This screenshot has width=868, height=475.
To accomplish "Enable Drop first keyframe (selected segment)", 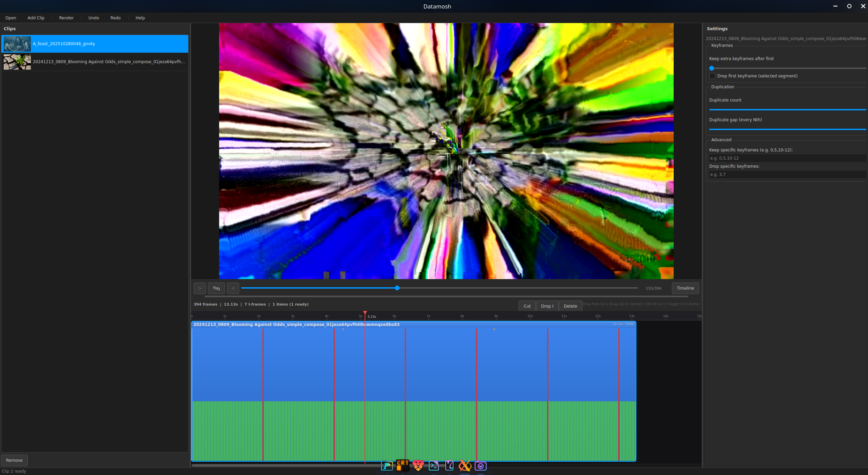I will 712,76.
